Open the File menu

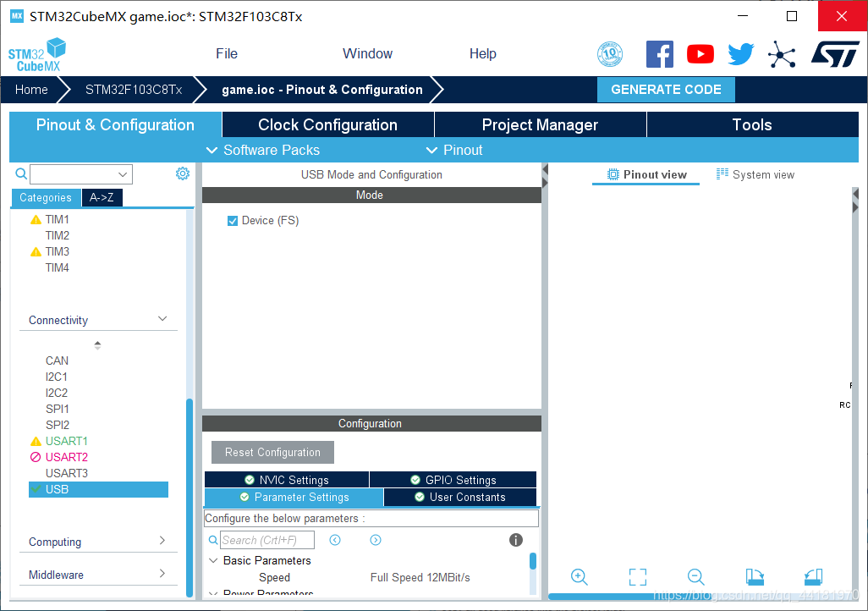[x=227, y=53]
